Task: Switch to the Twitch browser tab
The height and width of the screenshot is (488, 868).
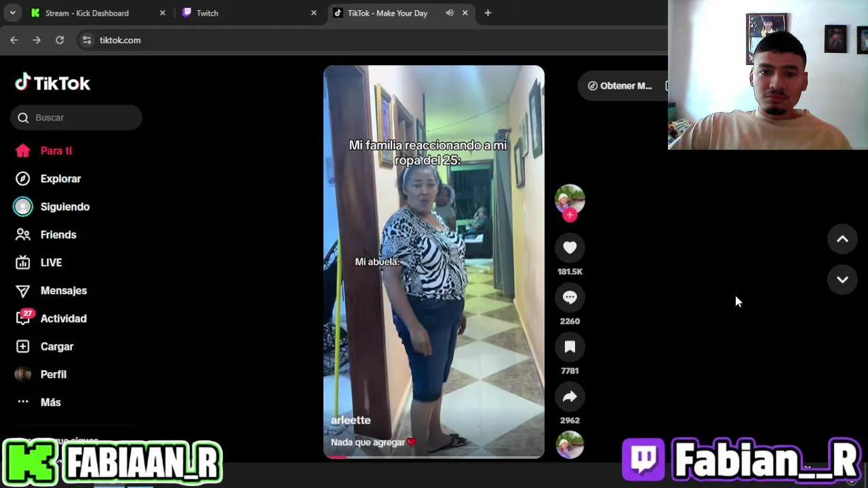Action: coord(250,13)
